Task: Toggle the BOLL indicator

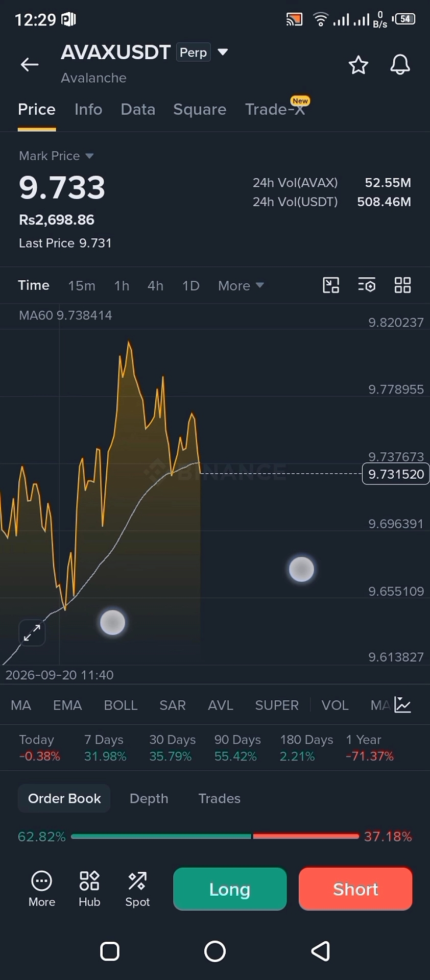Action: 121,705
